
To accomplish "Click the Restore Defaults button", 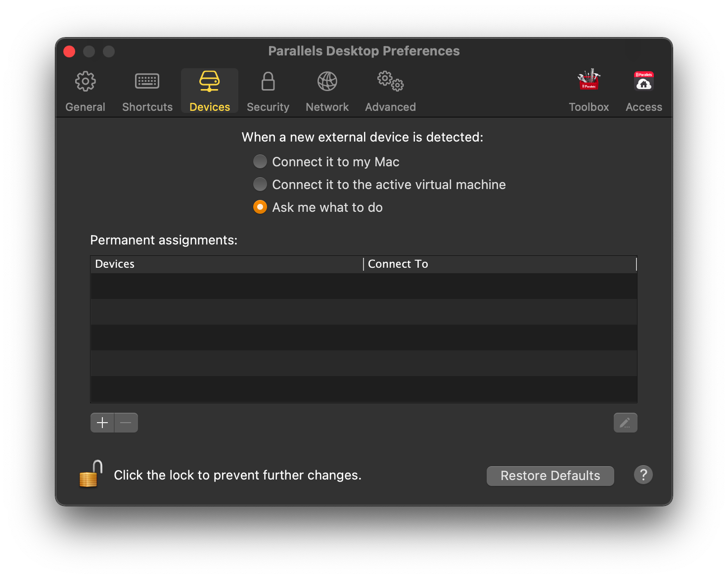I will coord(550,476).
